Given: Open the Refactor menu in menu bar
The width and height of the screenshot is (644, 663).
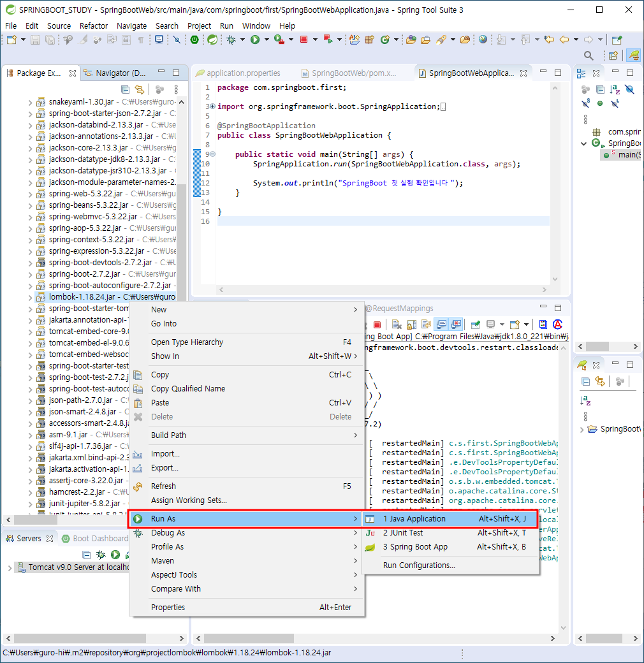Looking at the screenshot, I should [x=94, y=25].
